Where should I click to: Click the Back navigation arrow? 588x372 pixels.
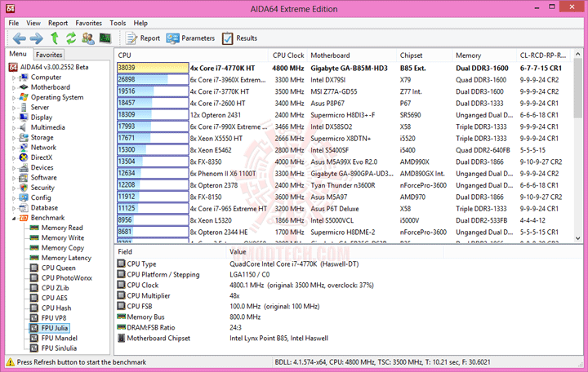tap(19, 38)
